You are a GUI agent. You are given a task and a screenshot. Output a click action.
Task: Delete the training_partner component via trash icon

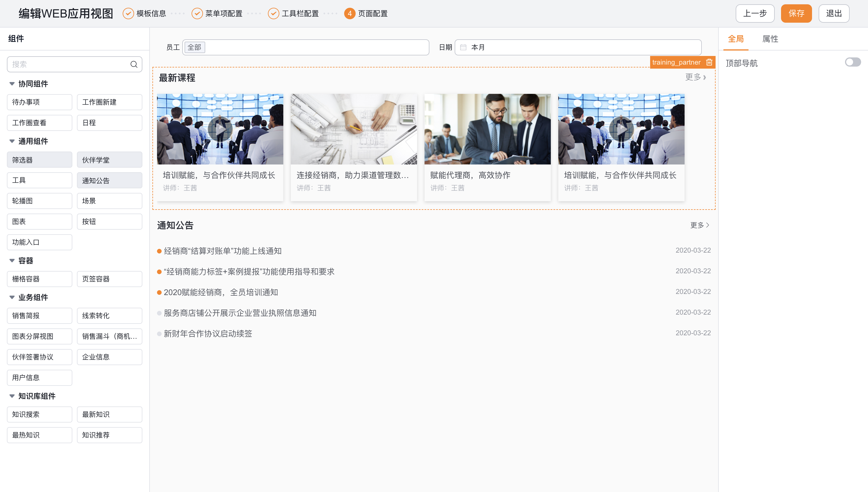(709, 62)
